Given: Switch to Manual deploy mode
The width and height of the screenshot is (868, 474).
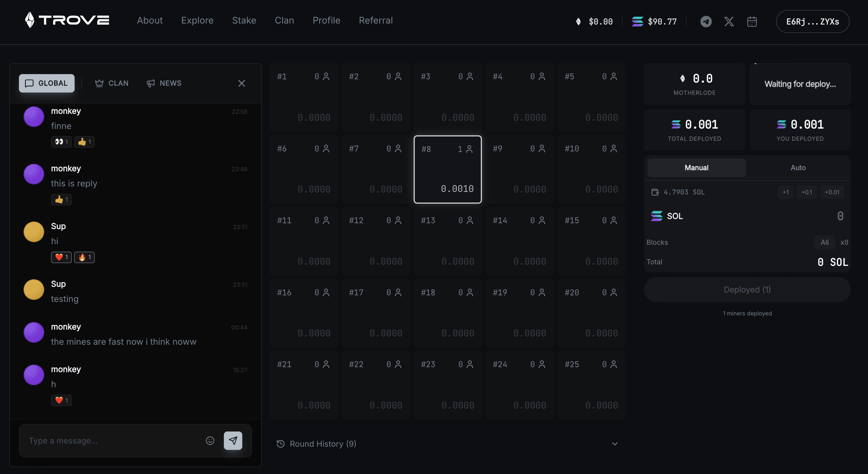Looking at the screenshot, I should coord(696,167).
